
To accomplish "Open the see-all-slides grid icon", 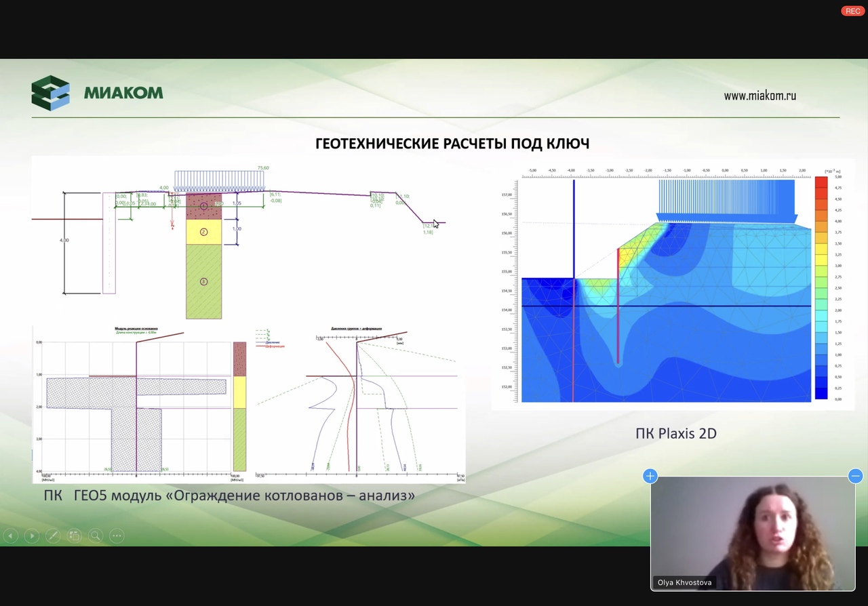I will pos(75,536).
